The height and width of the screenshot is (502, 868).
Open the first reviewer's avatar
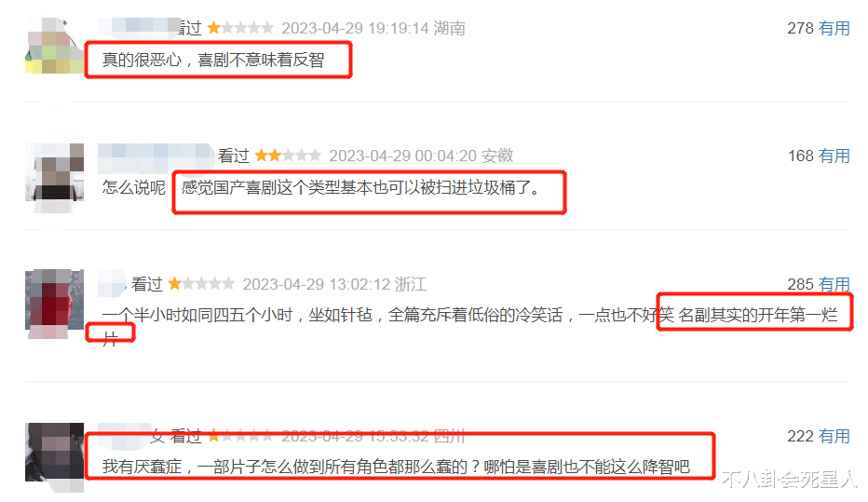pyautogui.click(x=54, y=46)
